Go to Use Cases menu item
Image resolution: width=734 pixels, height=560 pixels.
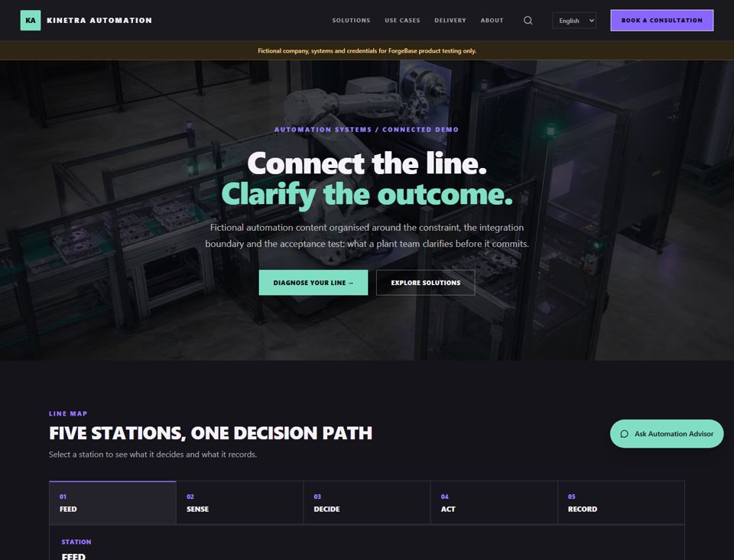point(403,21)
